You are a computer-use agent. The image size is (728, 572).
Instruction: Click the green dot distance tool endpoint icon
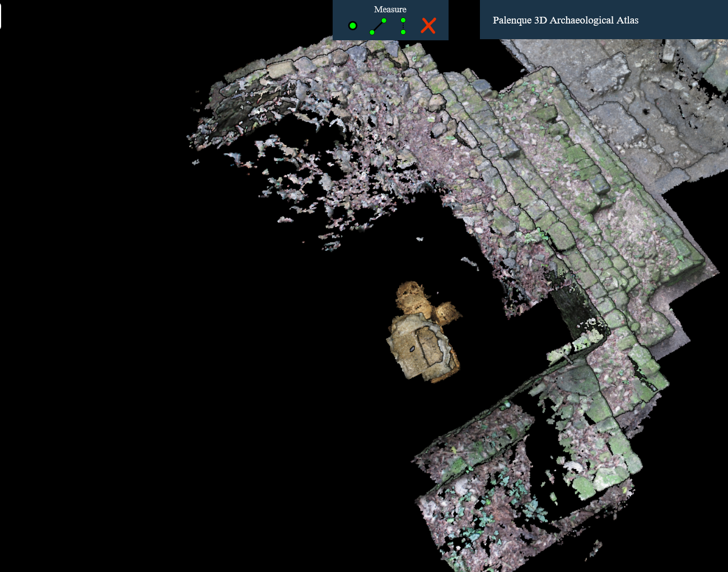coord(384,20)
